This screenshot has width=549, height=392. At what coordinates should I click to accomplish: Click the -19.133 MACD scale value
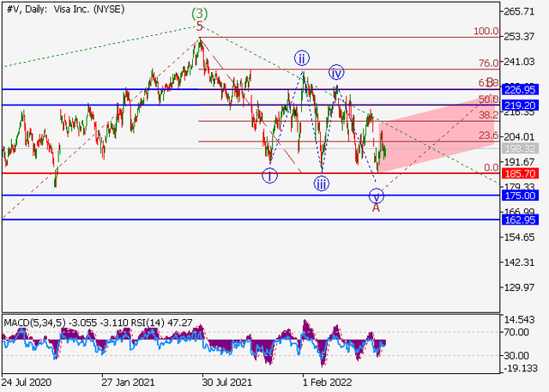pos(520,368)
